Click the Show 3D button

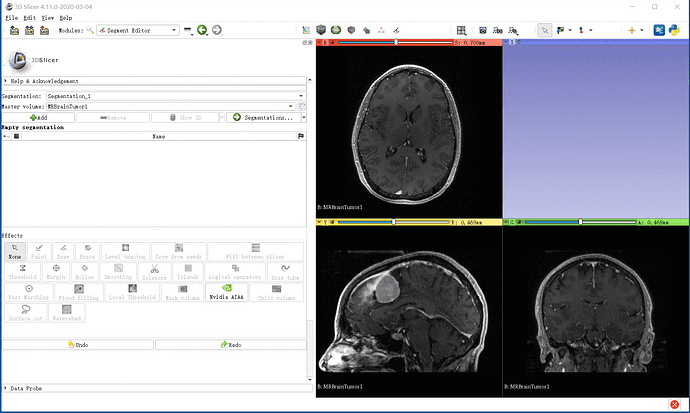[185, 117]
